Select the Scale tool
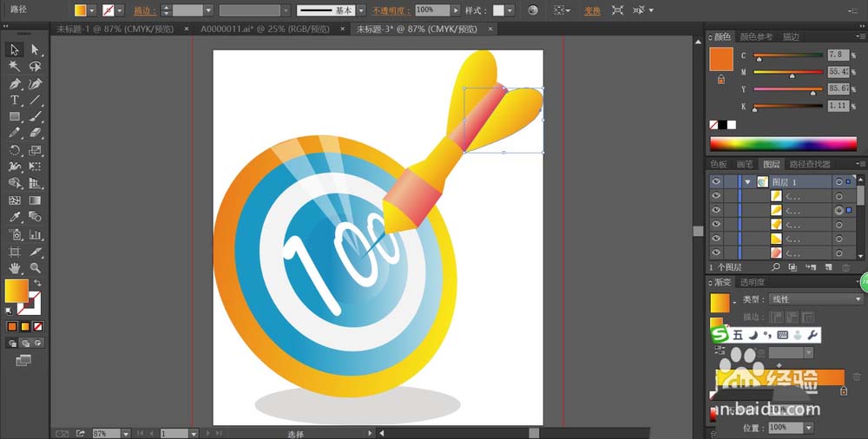 [35, 150]
